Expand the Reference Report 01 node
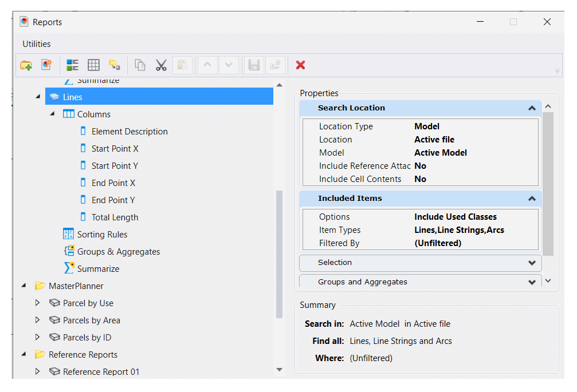This screenshot has width=577, height=392. tap(37, 371)
